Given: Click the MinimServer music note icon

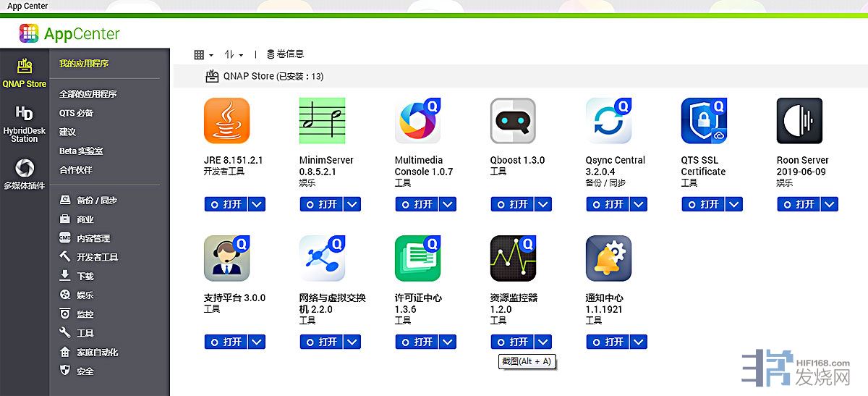Looking at the screenshot, I should [x=322, y=121].
